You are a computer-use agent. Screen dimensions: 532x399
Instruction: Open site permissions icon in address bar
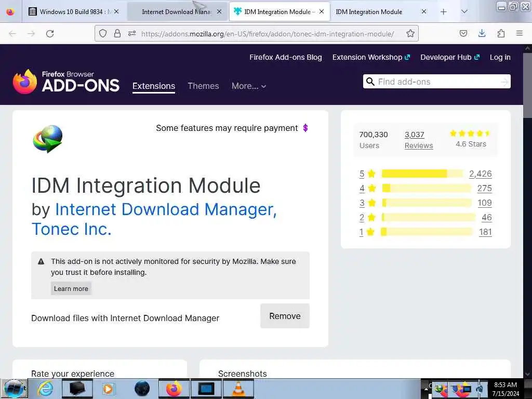pos(132,34)
